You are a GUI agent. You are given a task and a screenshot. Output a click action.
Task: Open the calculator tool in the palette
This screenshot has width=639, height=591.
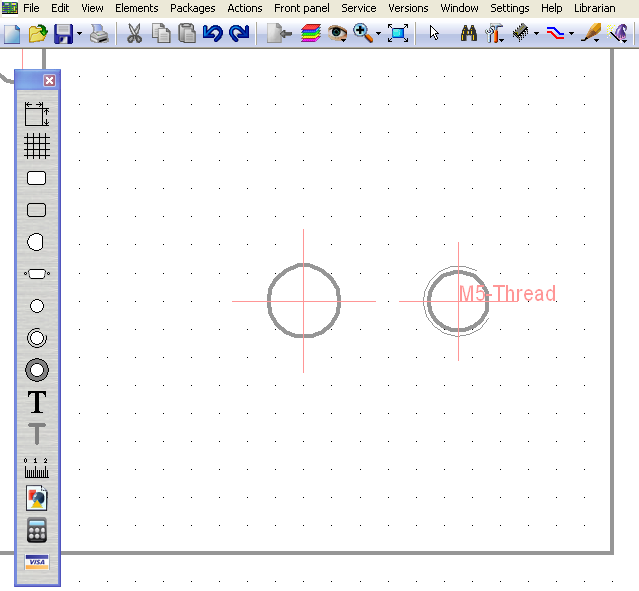point(37,530)
